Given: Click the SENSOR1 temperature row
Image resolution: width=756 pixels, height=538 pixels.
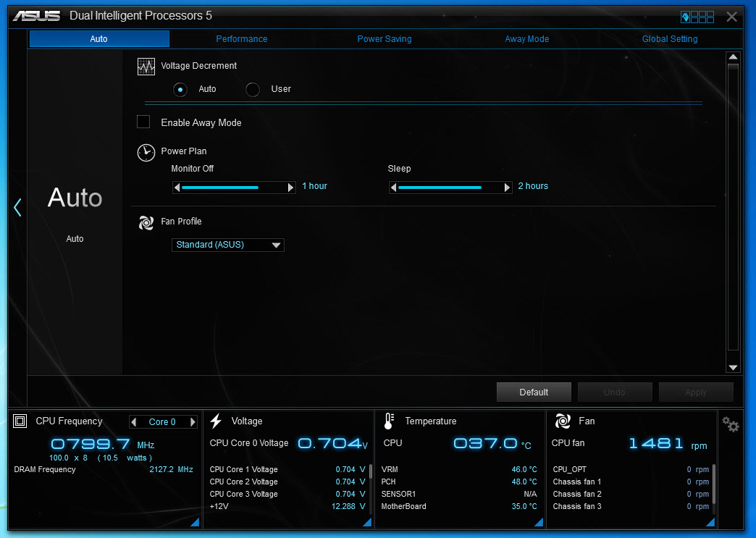Looking at the screenshot, I should [459, 494].
